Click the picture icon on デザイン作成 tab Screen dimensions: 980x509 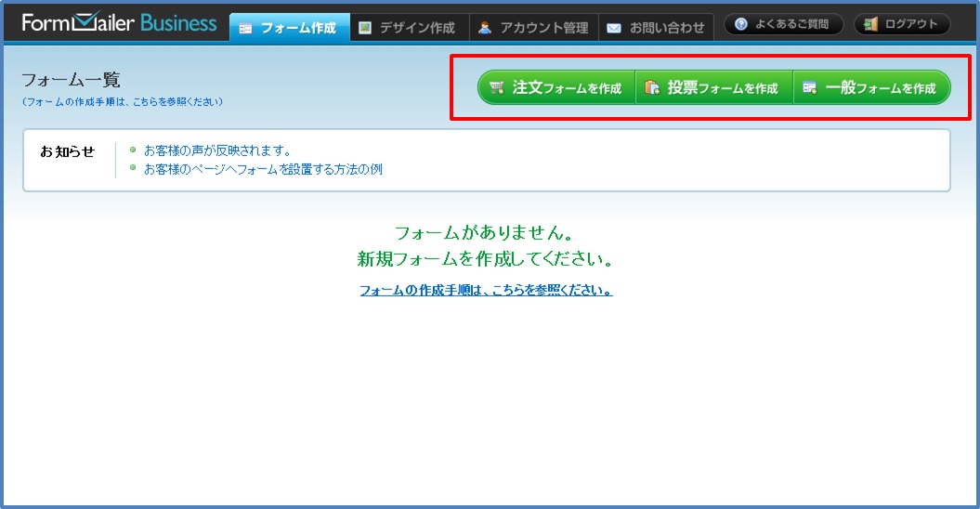click(365, 28)
